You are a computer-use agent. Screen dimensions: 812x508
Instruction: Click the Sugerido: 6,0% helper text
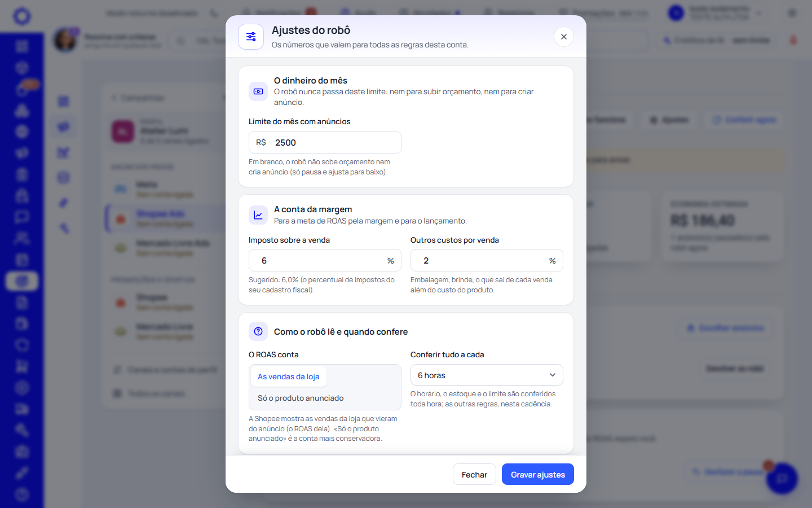click(x=321, y=285)
